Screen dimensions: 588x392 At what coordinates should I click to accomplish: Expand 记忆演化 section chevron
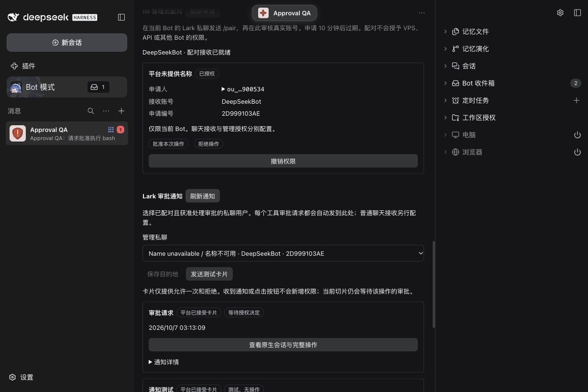445,49
